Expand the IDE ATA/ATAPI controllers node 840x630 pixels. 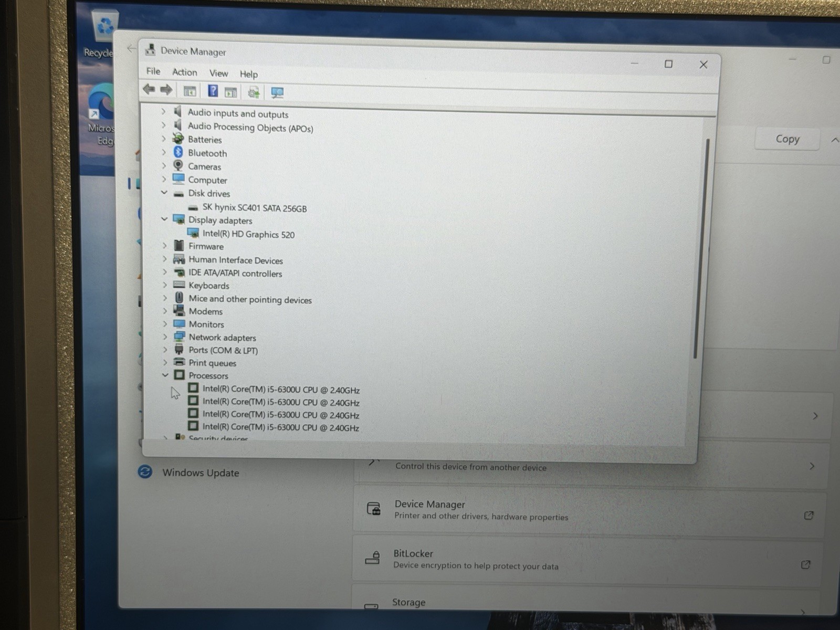(164, 272)
